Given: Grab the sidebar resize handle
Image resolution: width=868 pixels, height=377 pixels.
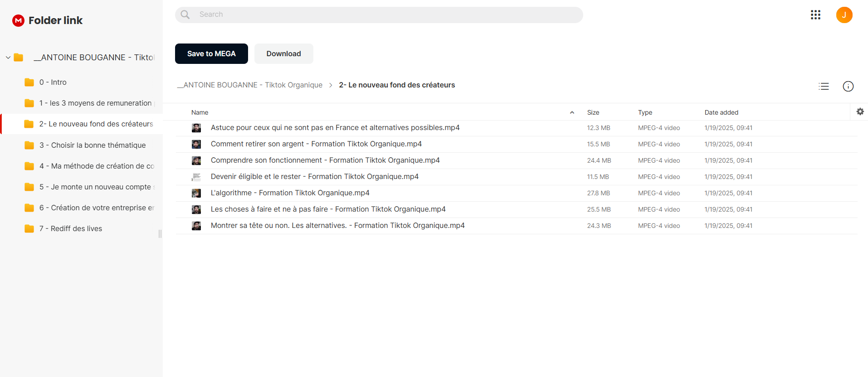Looking at the screenshot, I should click(x=160, y=234).
